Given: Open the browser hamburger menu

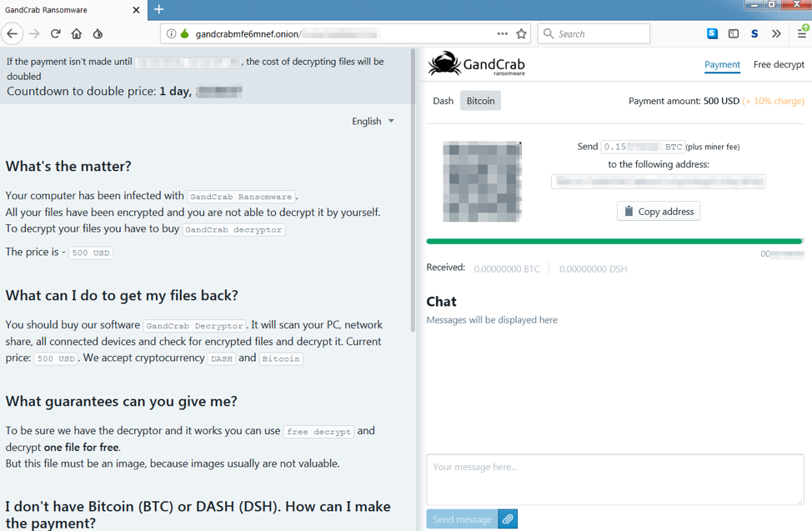Looking at the screenshot, I should point(802,33).
